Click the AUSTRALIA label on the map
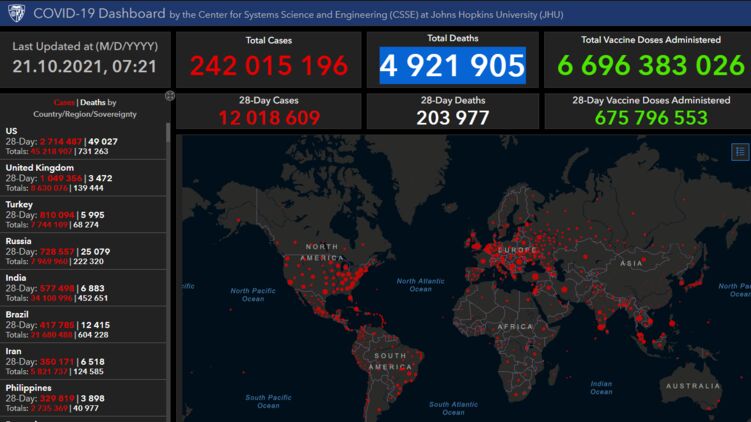The image size is (751, 422). (x=694, y=386)
